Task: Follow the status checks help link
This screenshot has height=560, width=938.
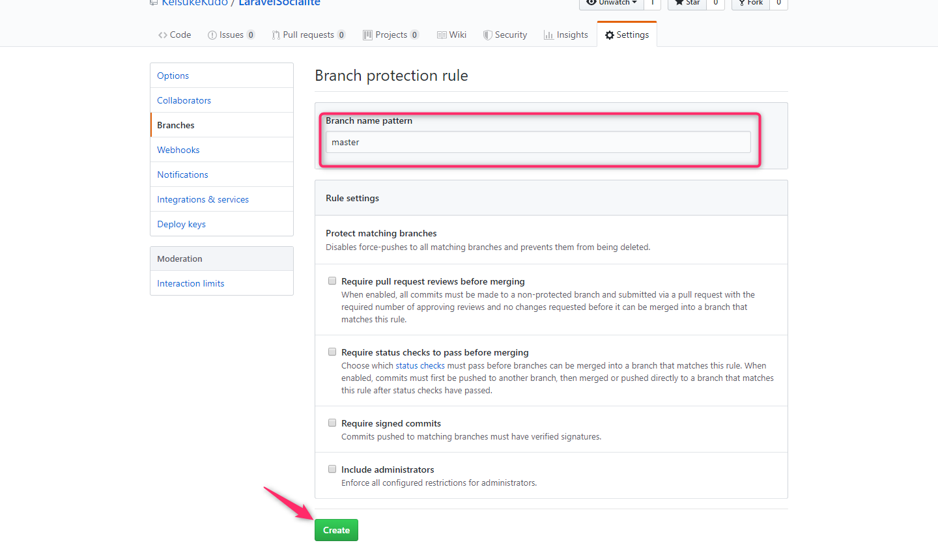Action: pyautogui.click(x=420, y=365)
